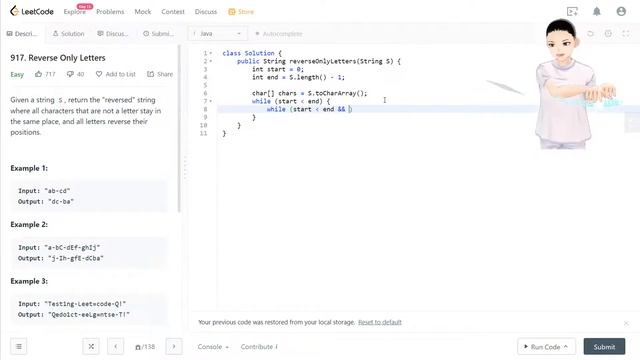Click the line with char[] chars declaration
This screenshot has height=360, width=640.
click(309, 93)
